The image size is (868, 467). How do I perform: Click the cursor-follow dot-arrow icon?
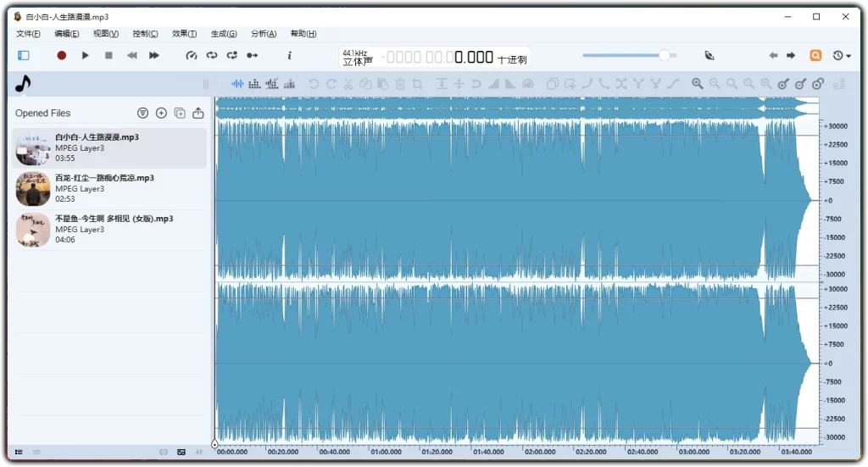pos(253,55)
